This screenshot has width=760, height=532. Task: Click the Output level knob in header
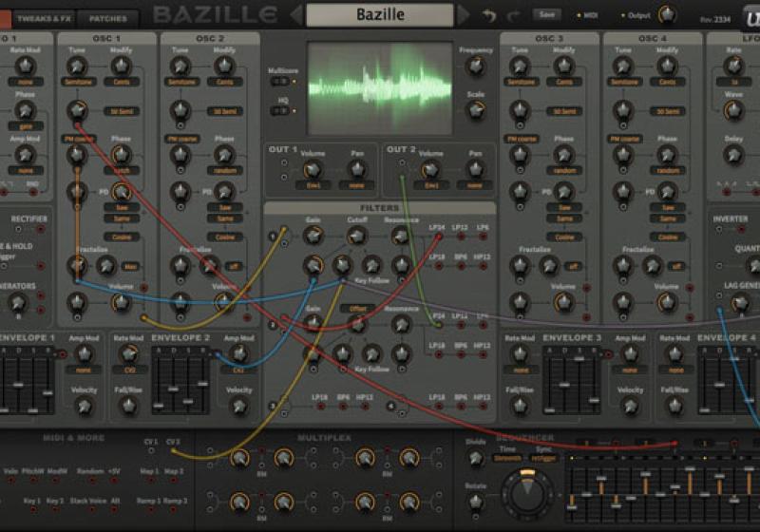[x=667, y=14]
